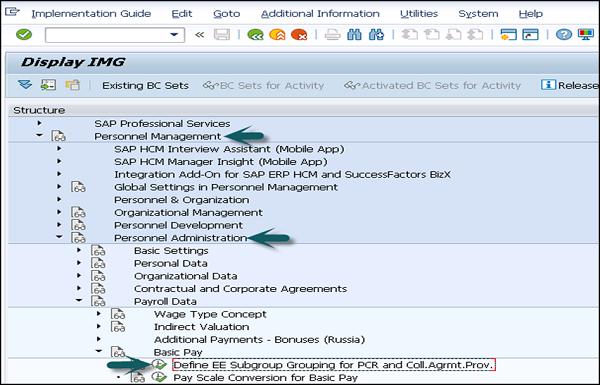Expand the Wage Type Concept node
The width and height of the screenshot is (600, 385).
tap(99, 314)
